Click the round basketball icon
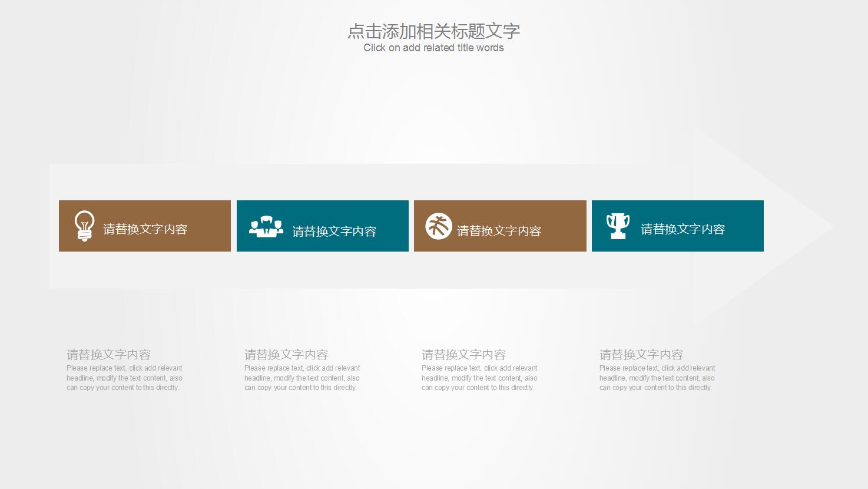The image size is (868, 489). (x=439, y=226)
